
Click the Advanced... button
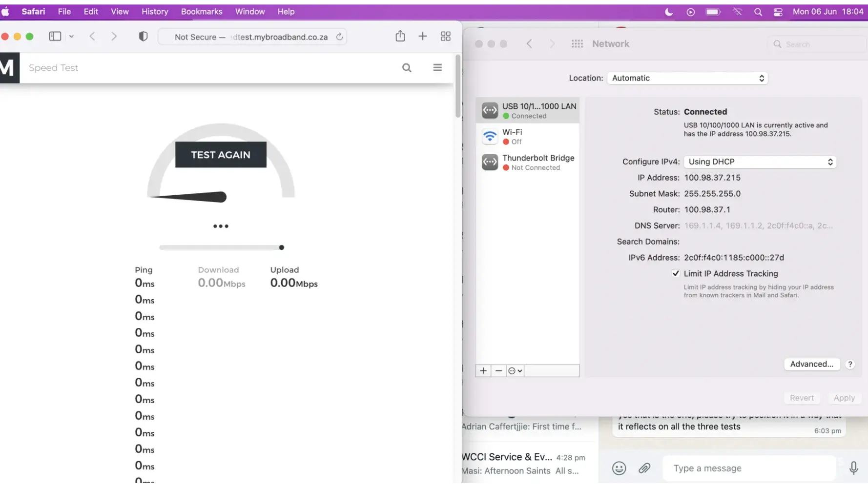pyautogui.click(x=811, y=364)
